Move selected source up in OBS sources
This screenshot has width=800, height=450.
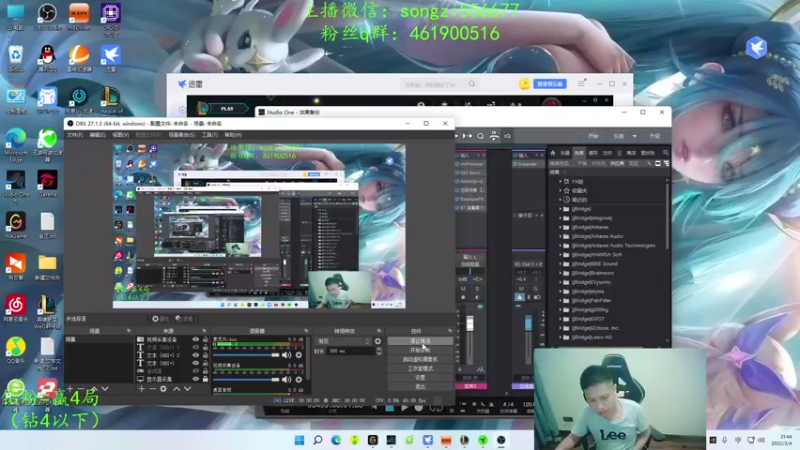pos(177,389)
